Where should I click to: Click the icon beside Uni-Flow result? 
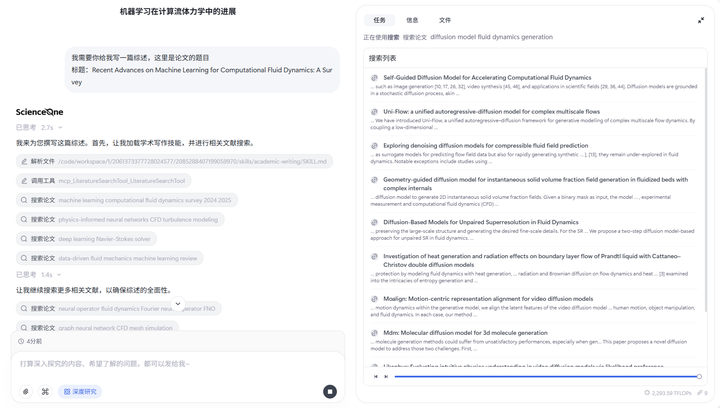coord(374,112)
